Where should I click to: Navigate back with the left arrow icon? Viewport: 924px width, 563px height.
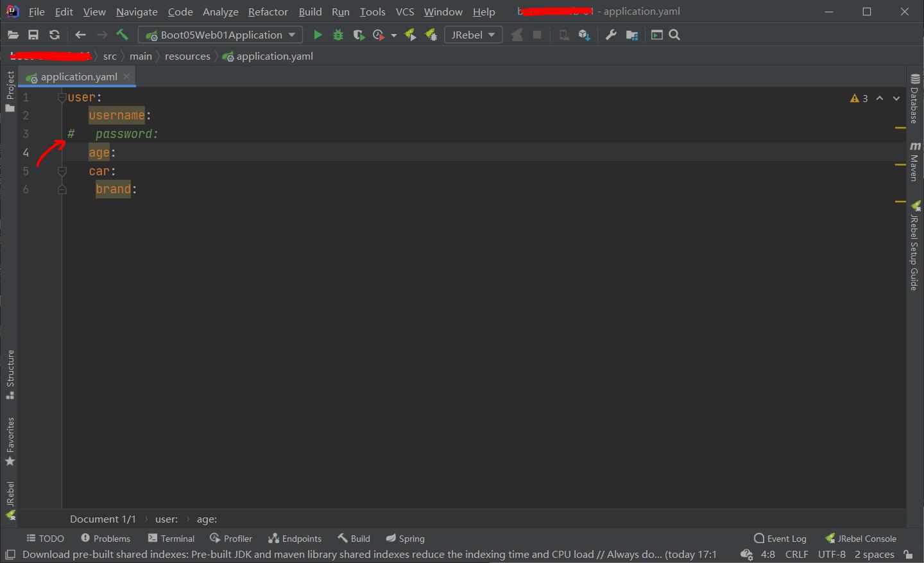(x=80, y=35)
